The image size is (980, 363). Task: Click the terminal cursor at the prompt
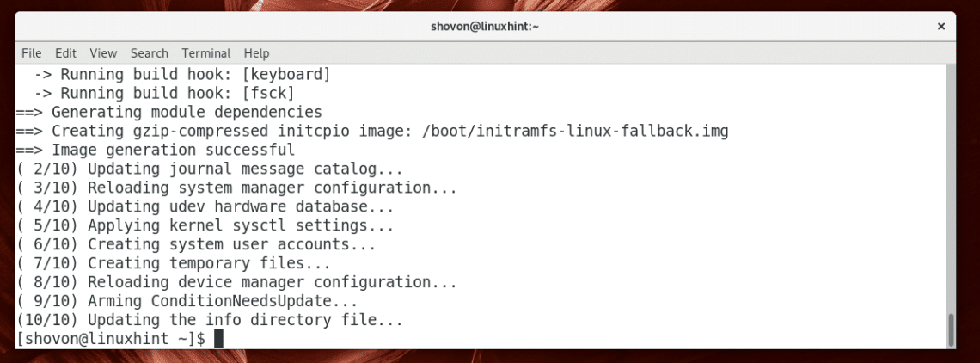(x=218, y=340)
